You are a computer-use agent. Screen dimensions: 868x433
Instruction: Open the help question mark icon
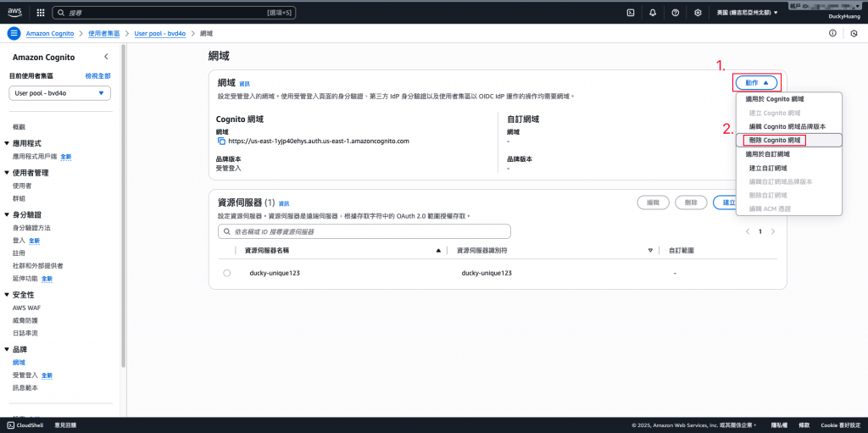[x=676, y=12]
